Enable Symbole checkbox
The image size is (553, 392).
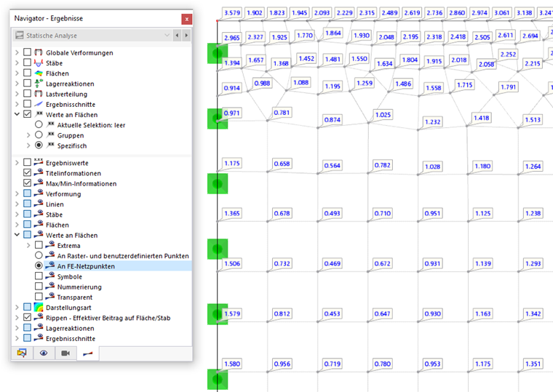click(39, 276)
